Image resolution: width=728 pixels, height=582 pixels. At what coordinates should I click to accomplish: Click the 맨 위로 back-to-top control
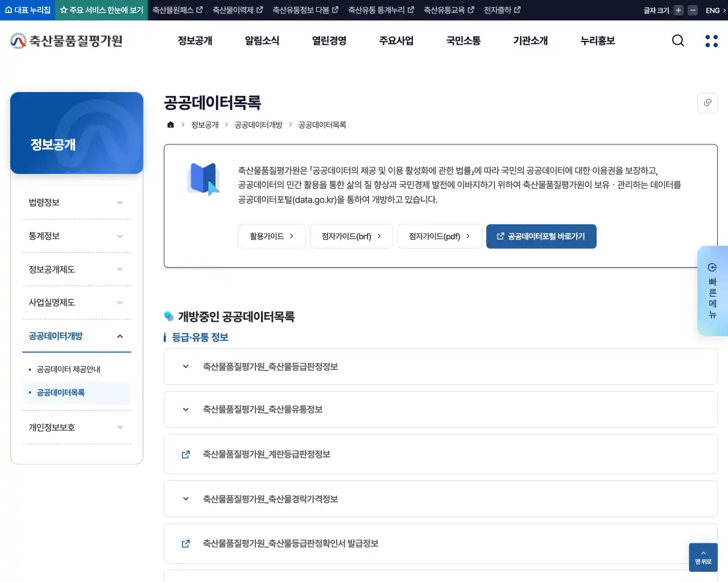click(703, 558)
